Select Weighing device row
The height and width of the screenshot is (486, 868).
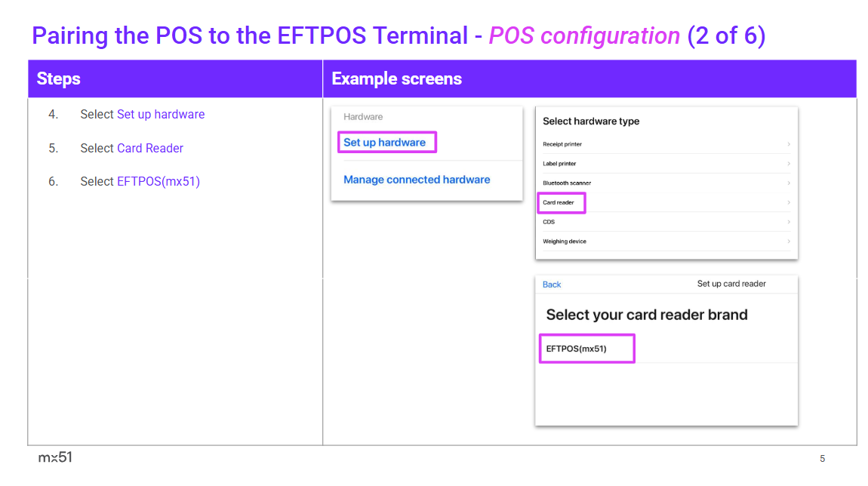[565, 241]
